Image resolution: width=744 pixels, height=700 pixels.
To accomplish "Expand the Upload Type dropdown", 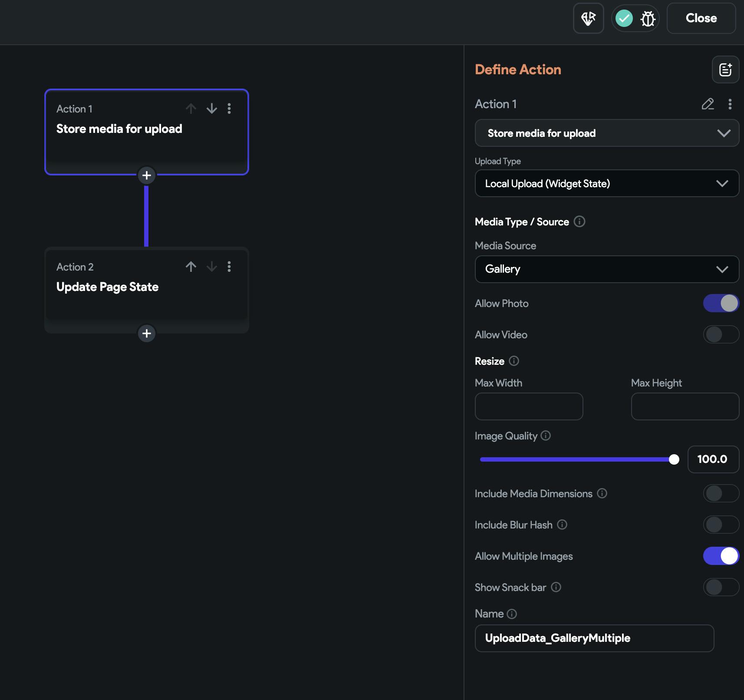I will click(x=606, y=184).
